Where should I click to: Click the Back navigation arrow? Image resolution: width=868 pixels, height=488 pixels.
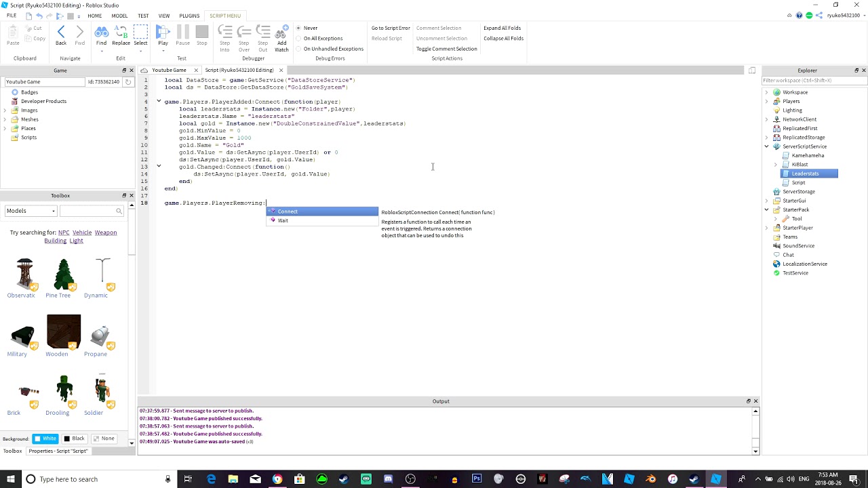click(61, 35)
